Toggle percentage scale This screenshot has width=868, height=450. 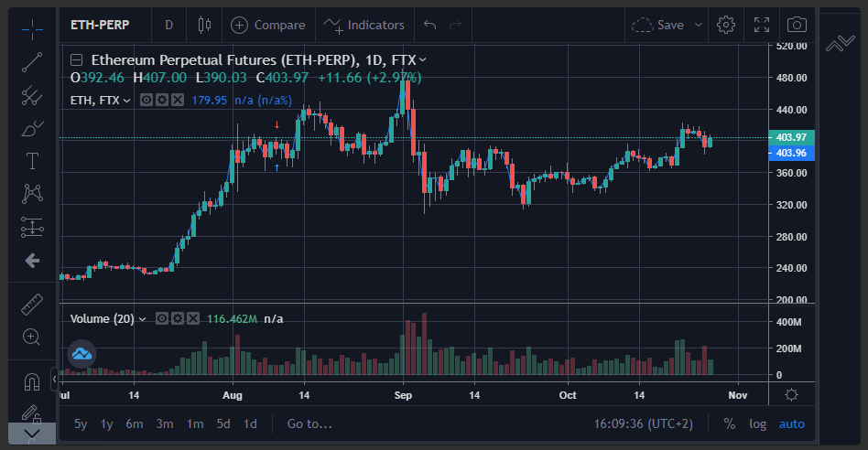(730, 424)
